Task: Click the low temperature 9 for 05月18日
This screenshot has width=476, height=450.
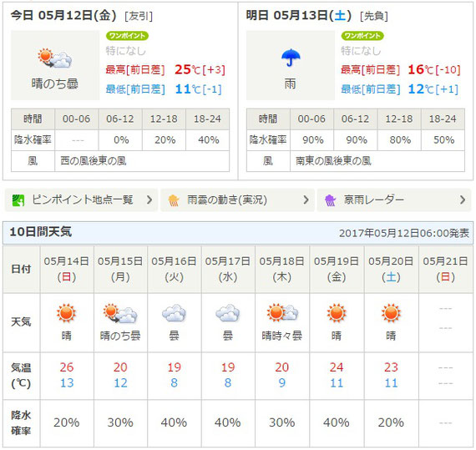Action: click(282, 383)
